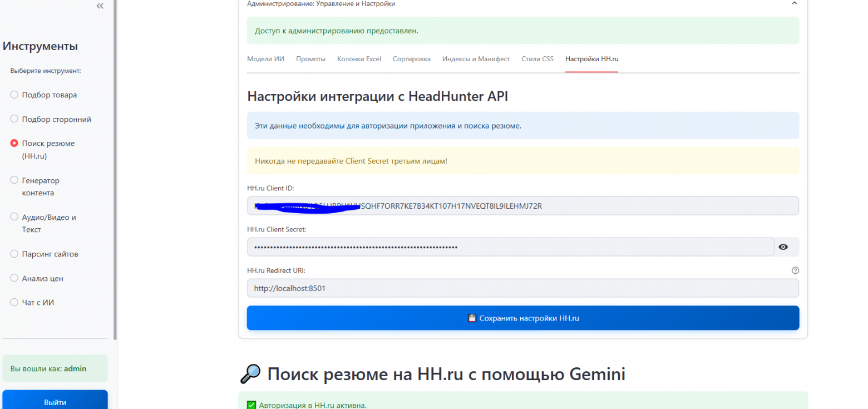Image resolution: width=868 pixels, height=409 pixels.
Task: Click the help question-mark icon near Redirect URI
Action: pyautogui.click(x=795, y=270)
